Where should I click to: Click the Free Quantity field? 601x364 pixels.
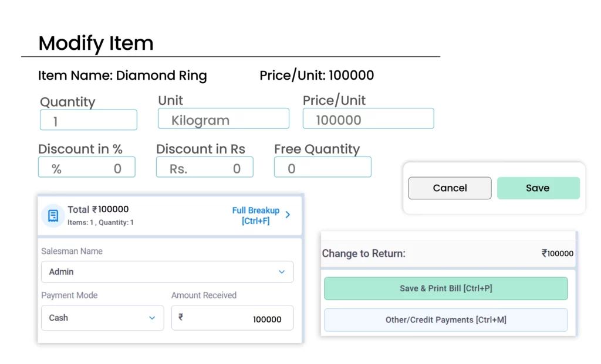coord(322,168)
